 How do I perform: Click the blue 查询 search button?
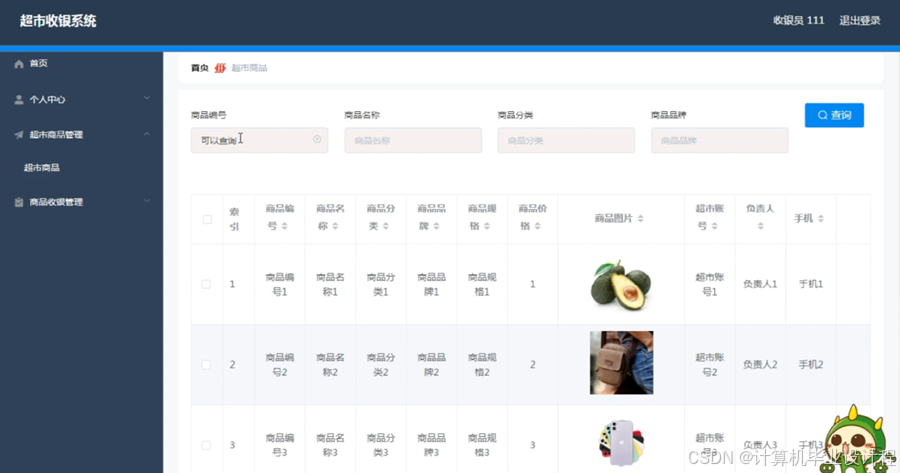click(834, 115)
